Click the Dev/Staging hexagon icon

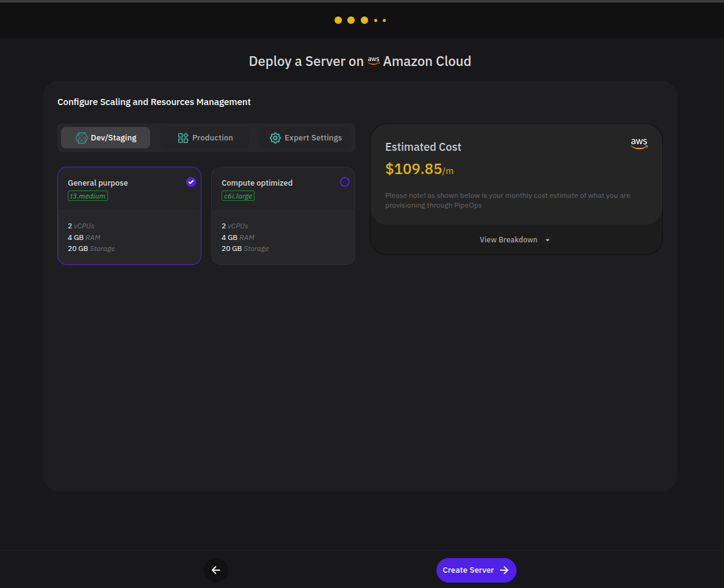point(81,137)
